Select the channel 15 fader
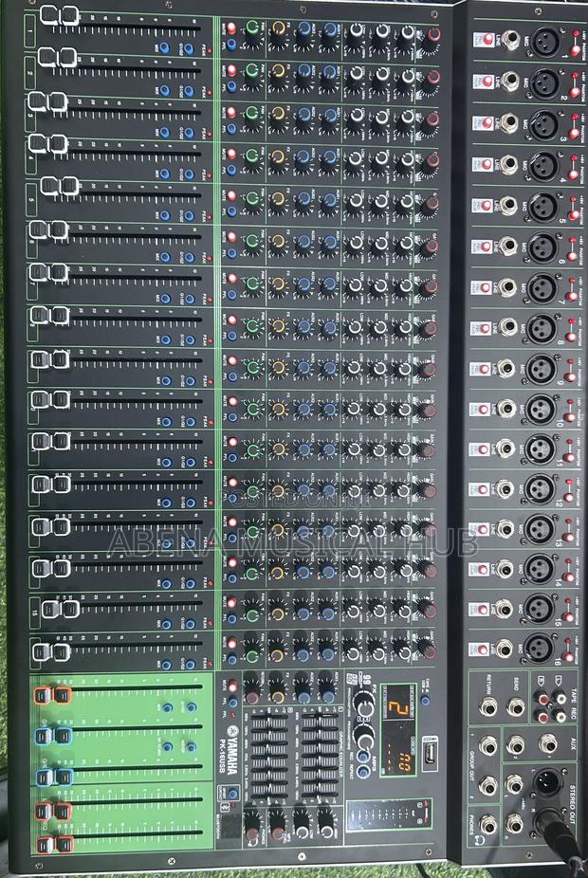Image resolution: width=588 pixels, height=878 pixels. point(61,609)
